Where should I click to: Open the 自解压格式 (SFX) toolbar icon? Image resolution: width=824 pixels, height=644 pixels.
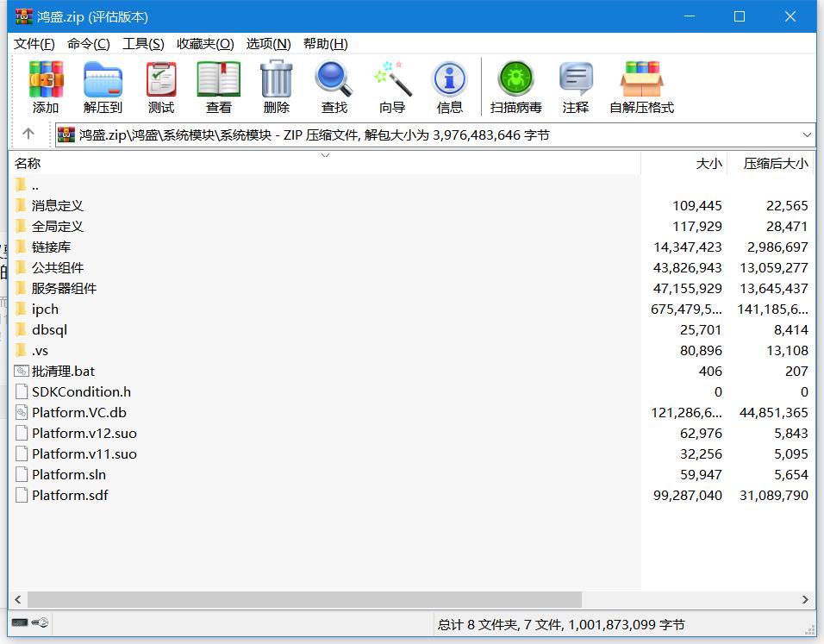point(641,87)
